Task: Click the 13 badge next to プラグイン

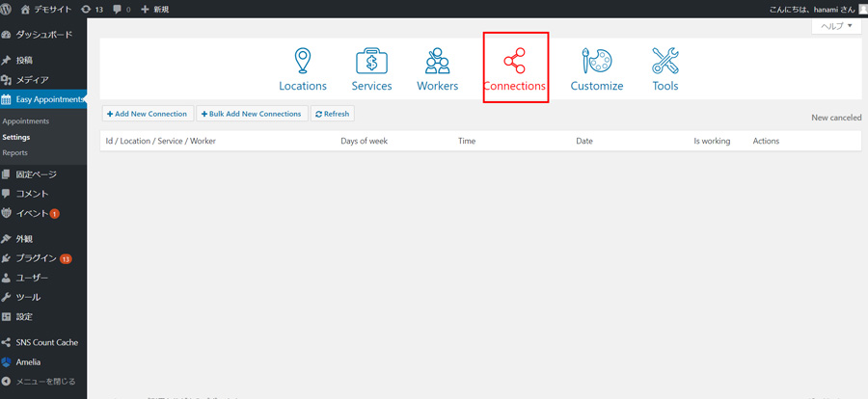Action: click(x=66, y=259)
